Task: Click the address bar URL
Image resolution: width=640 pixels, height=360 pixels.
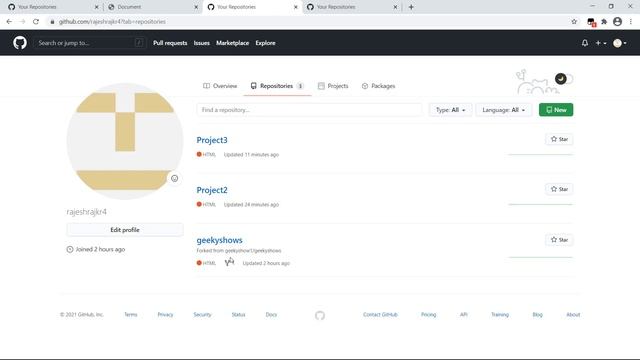Action: click(112, 22)
